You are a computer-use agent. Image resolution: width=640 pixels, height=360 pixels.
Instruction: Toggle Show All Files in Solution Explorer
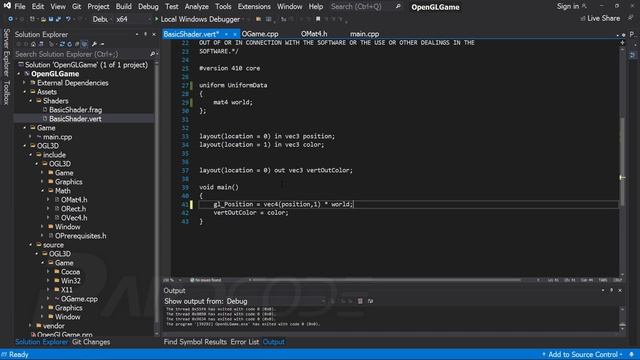point(84,44)
